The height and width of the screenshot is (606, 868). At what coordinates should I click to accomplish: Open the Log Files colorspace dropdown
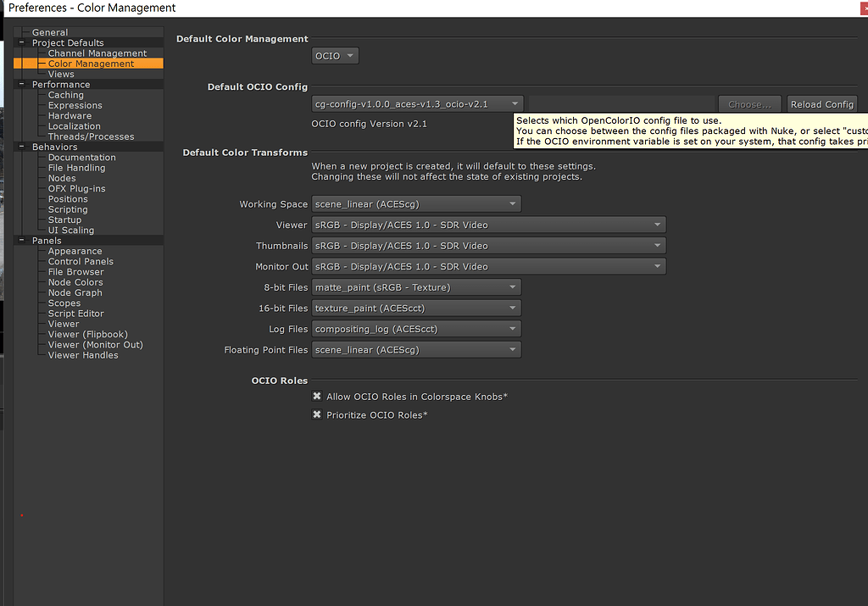(415, 329)
